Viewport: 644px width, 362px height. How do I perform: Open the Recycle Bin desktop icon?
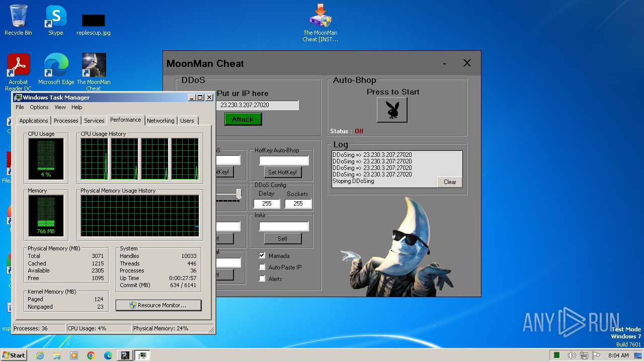18,20
